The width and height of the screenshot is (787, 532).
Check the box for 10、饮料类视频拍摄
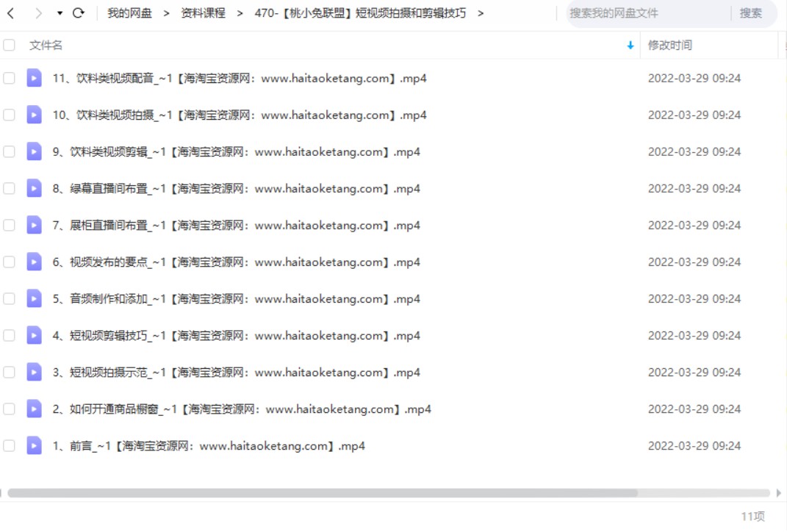point(9,115)
